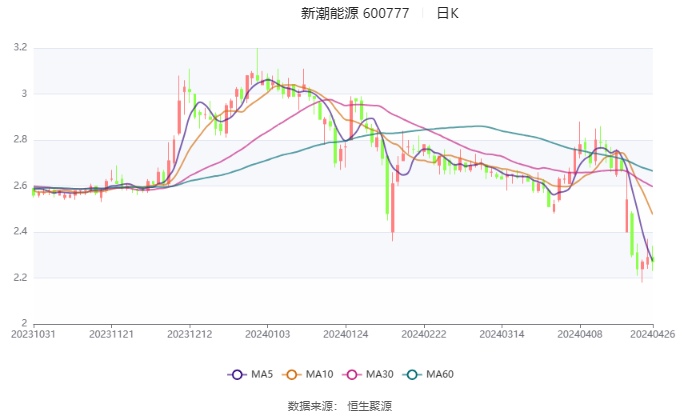Click the 20231212 date axis label

click(190, 334)
